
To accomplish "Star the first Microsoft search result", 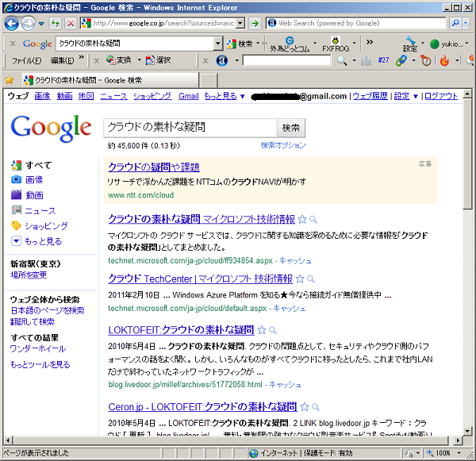I will tap(301, 219).
